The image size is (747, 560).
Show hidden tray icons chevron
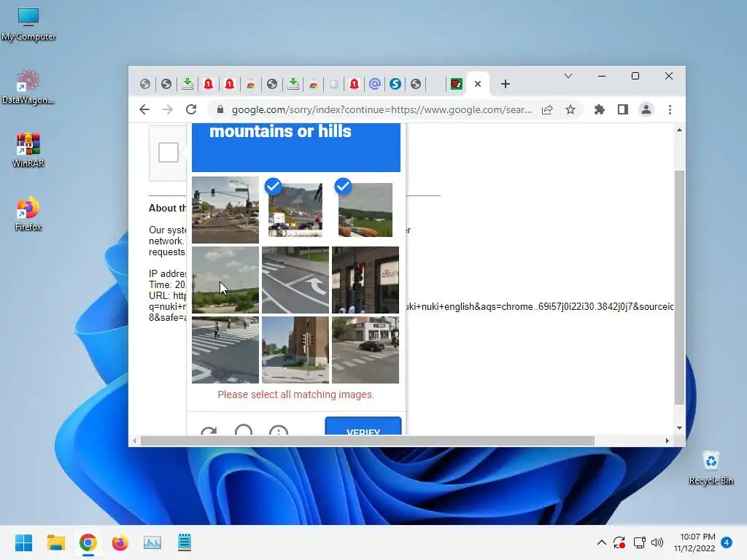[x=602, y=542]
